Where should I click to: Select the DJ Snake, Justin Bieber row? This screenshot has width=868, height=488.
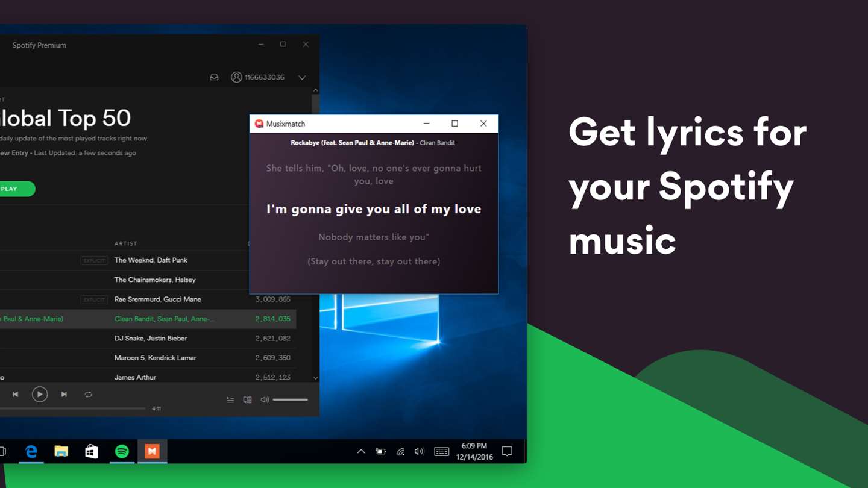148,339
